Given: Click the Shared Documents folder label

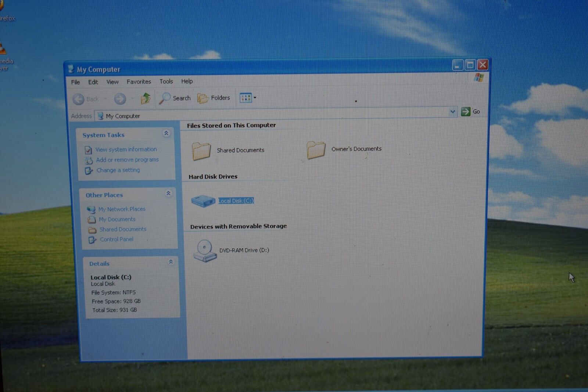Looking at the screenshot, I should 240,150.
